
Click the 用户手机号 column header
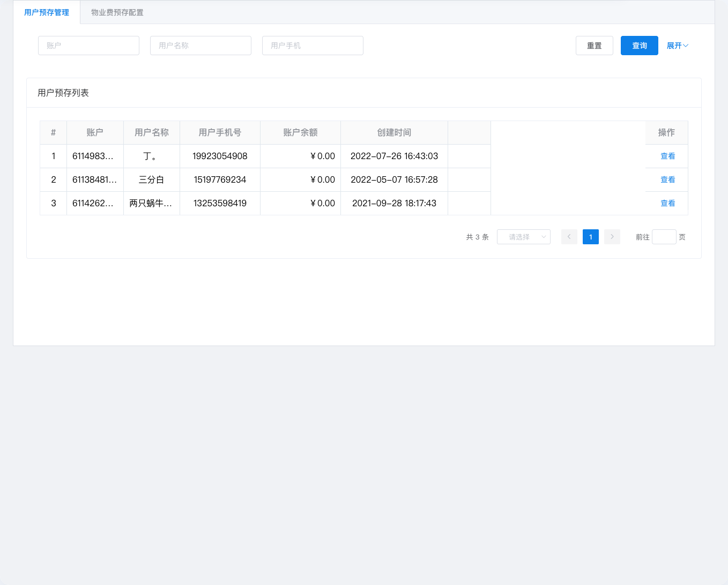(x=220, y=132)
